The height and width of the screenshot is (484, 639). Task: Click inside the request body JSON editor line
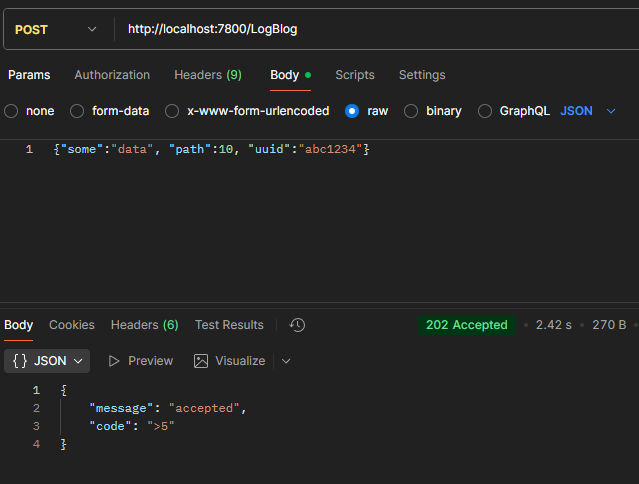[212, 149]
